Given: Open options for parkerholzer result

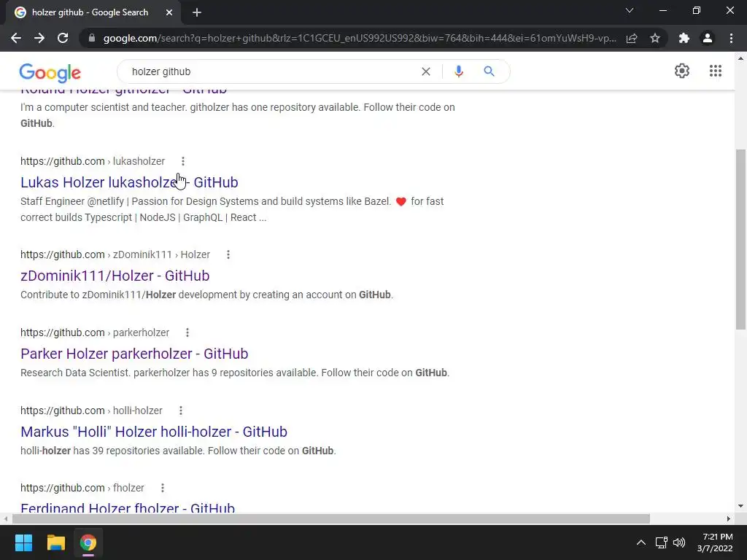Looking at the screenshot, I should pyautogui.click(x=187, y=332).
